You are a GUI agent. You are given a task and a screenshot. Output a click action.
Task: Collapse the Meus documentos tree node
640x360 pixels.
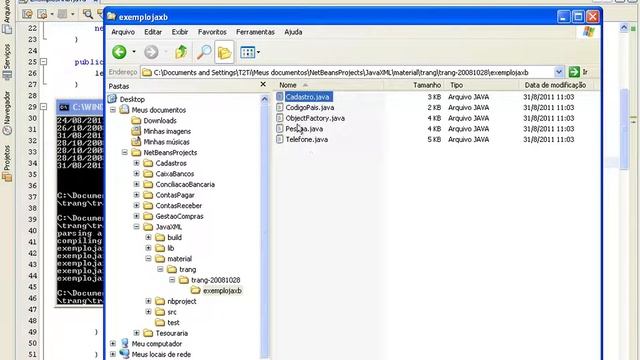(x=113, y=110)
